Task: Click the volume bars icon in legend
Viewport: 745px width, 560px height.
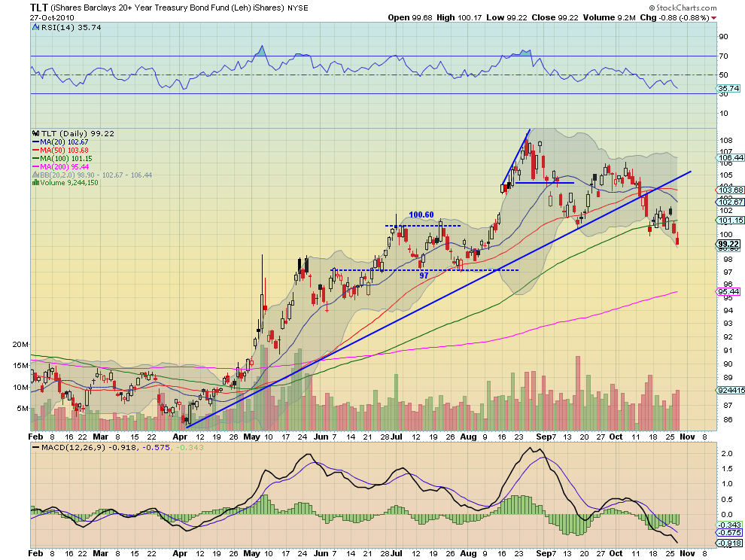Action: tap(35, 183)
